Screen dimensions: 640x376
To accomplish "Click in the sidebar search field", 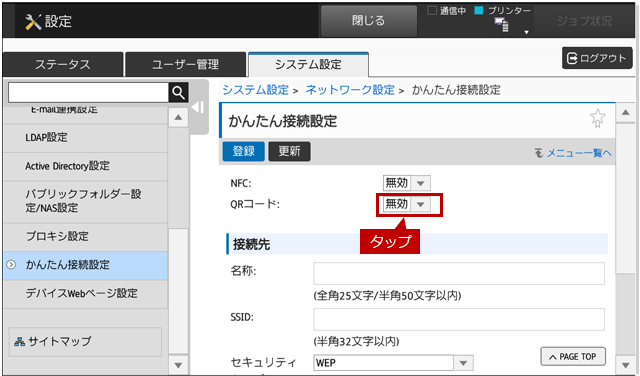I will tap(88, 93).
